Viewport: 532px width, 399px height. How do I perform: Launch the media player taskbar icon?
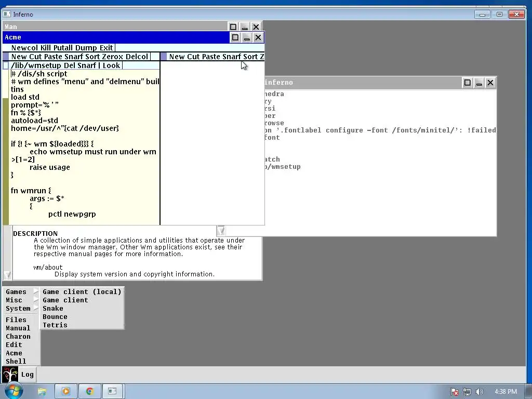coord(66,391)
